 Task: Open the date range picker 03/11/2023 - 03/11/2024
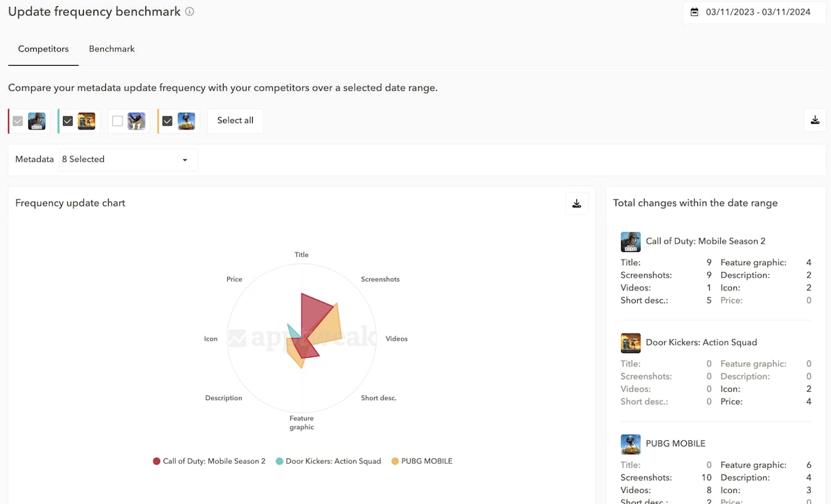click(757, 12)
